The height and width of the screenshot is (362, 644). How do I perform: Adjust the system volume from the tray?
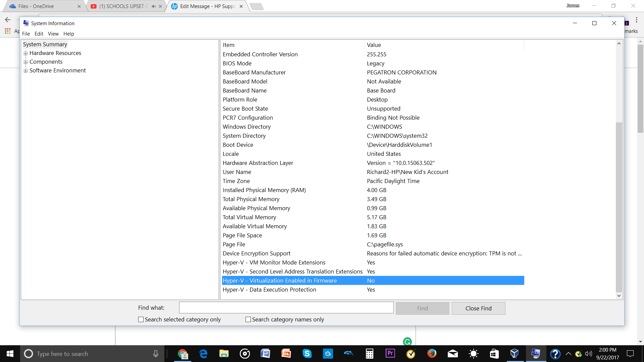(589, 354)
